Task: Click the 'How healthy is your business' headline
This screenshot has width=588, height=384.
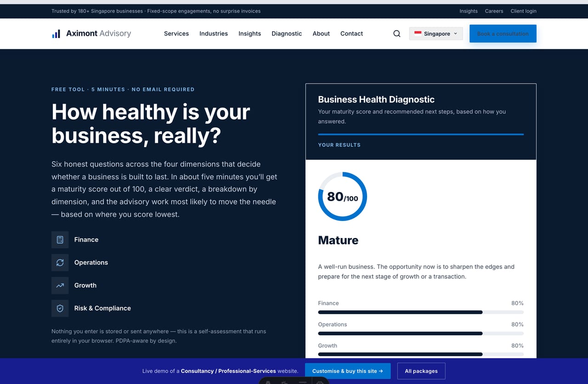Action: pyautogui.click(x=151, y=124)
